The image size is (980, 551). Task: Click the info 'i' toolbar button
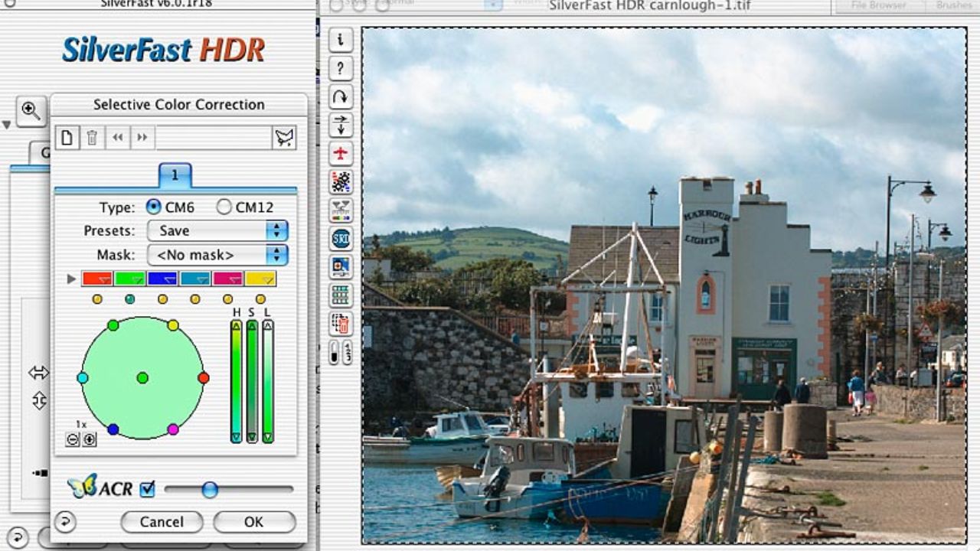[341, 39]
